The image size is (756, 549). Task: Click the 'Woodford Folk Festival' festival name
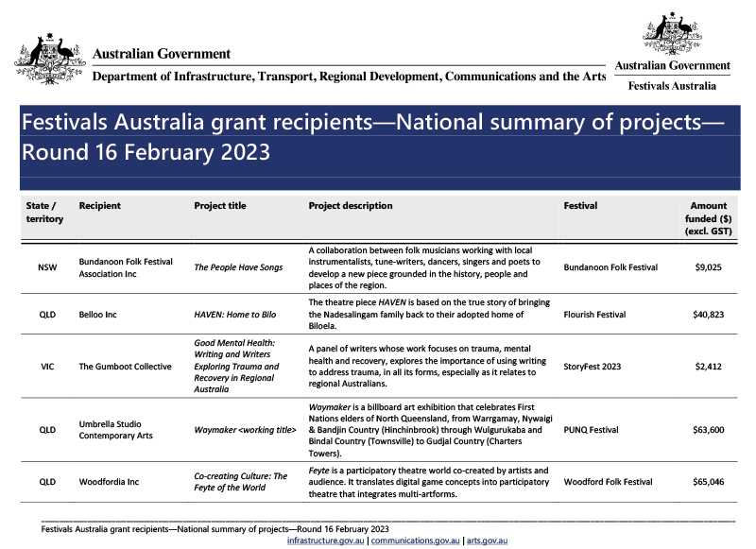(609, 481)
